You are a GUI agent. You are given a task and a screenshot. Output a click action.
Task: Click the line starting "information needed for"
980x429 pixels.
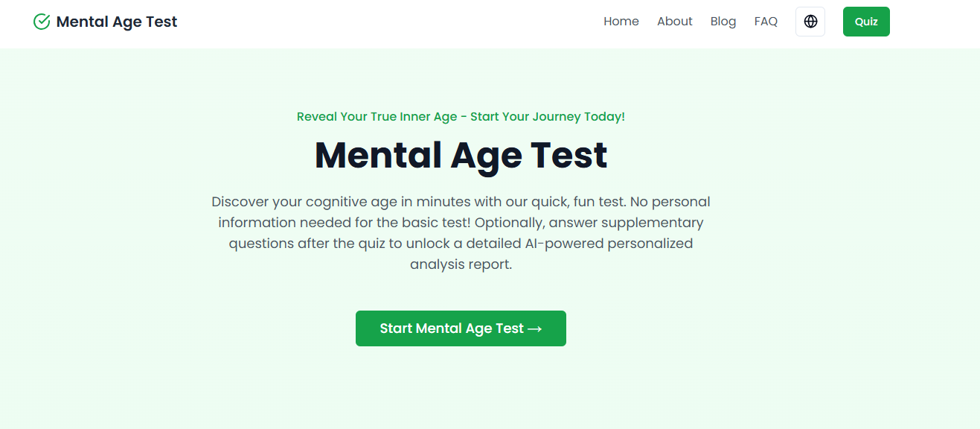(x=461, y=223)
